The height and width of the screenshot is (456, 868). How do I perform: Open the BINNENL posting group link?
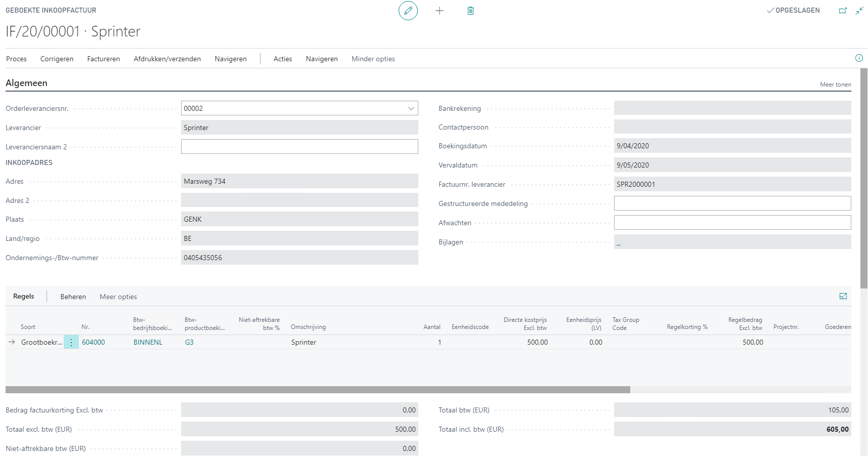[x=148, y=343]
